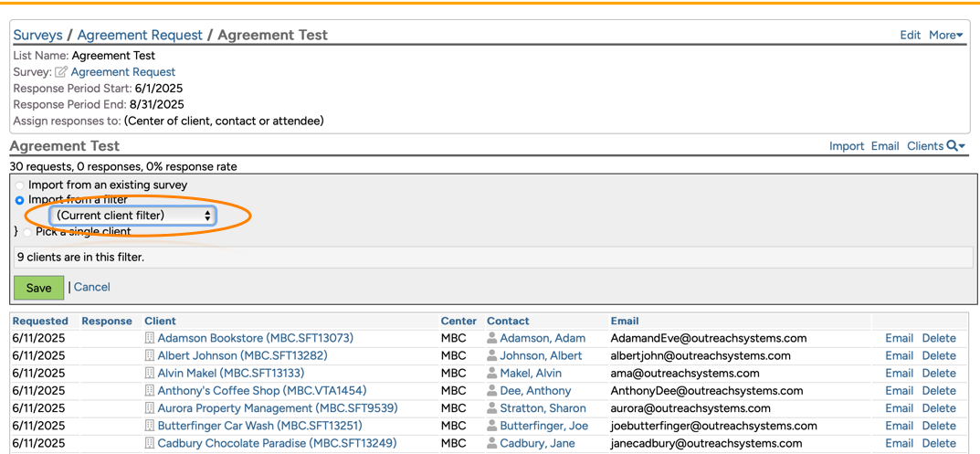980x454 pixels.
Task: Click the Cancel link
Action: click(x=91, y=287)
